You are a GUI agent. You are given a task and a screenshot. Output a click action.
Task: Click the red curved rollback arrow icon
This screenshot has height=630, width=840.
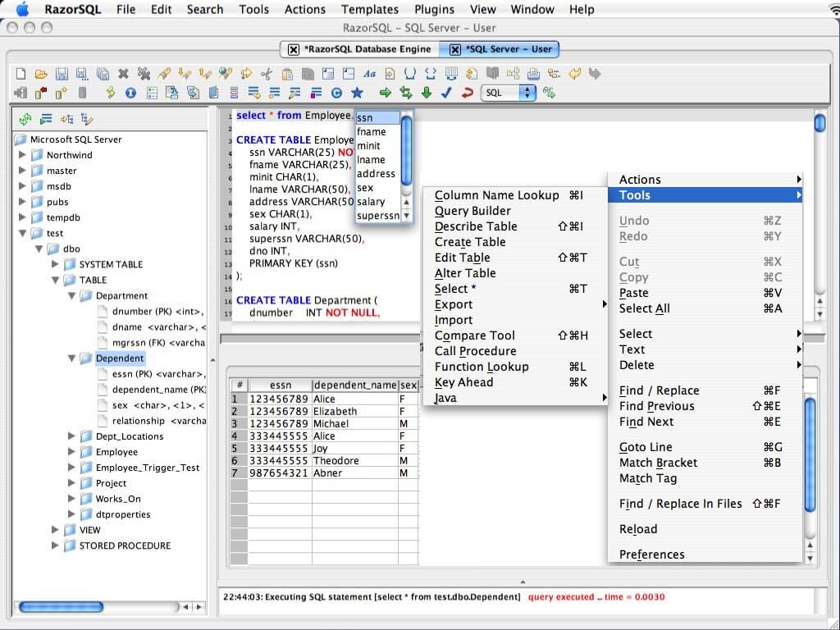(467, 94)
